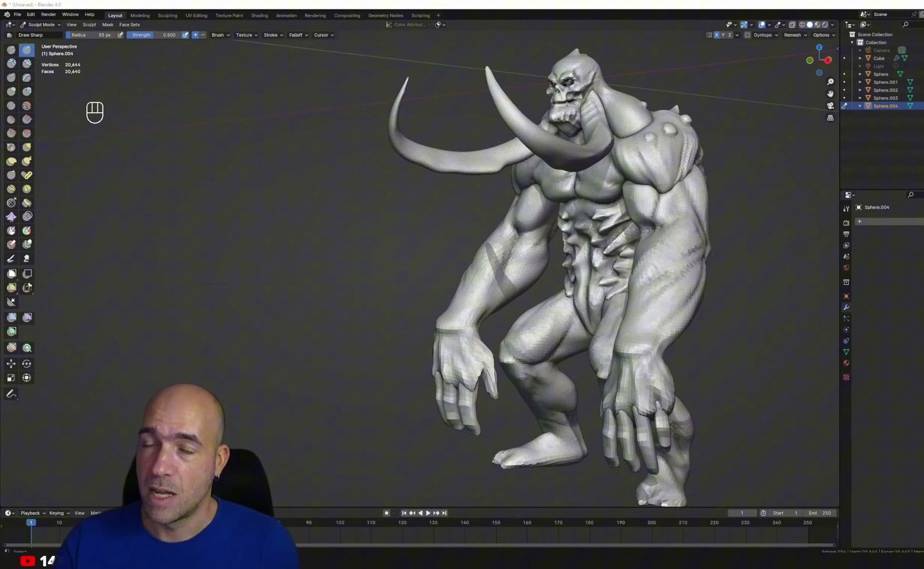Toggle Z axis symmetry
Image resolution: width=924 pixels, height=569 pixels.
pos(730,35)
